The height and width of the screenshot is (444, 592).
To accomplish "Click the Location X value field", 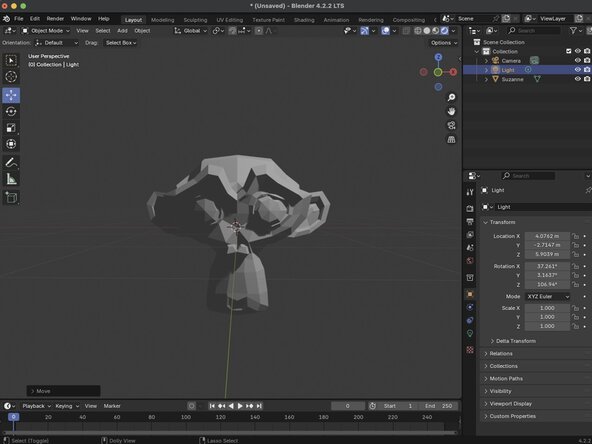I will coord(547,236).
